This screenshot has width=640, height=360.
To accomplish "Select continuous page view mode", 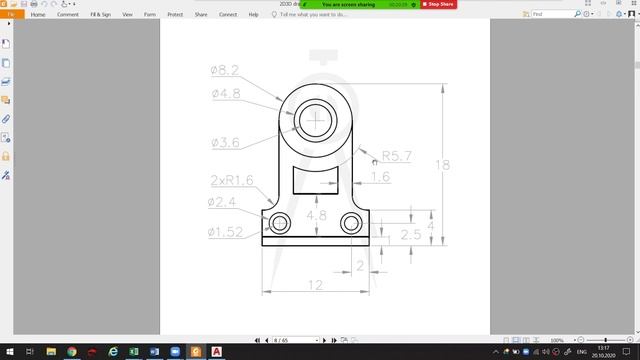I will coord(516,340).
